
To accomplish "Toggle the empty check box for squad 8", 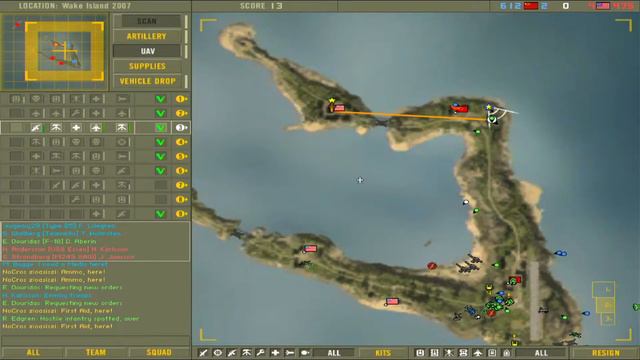I will 160,199.
